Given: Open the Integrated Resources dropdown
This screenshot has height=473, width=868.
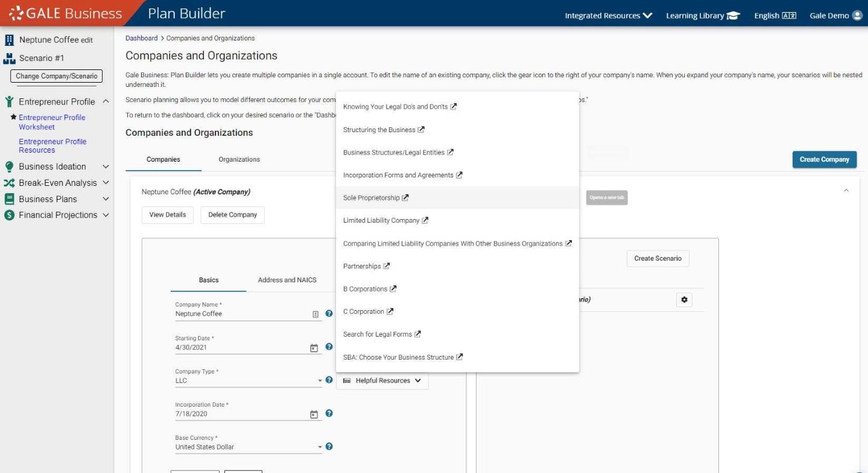Looking at the screenshot, I should (x=609, y=16).
